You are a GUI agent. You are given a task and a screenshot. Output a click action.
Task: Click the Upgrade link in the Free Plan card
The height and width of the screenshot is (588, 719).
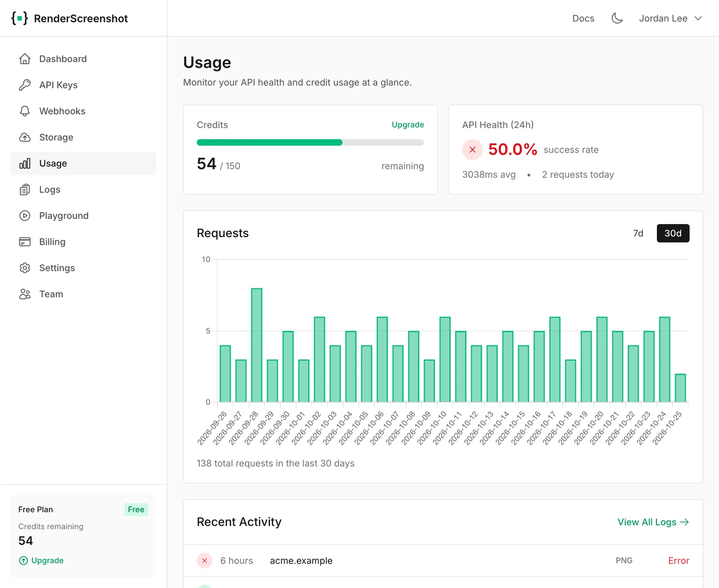click(x=41, y=561)
